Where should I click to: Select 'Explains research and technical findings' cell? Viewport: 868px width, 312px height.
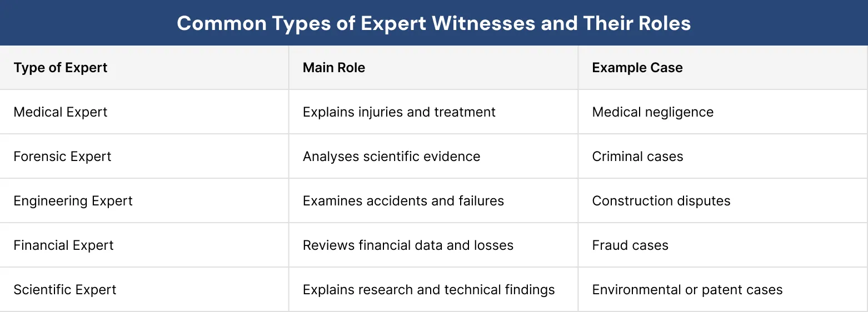pyautogui.click(x=428, y=290)
